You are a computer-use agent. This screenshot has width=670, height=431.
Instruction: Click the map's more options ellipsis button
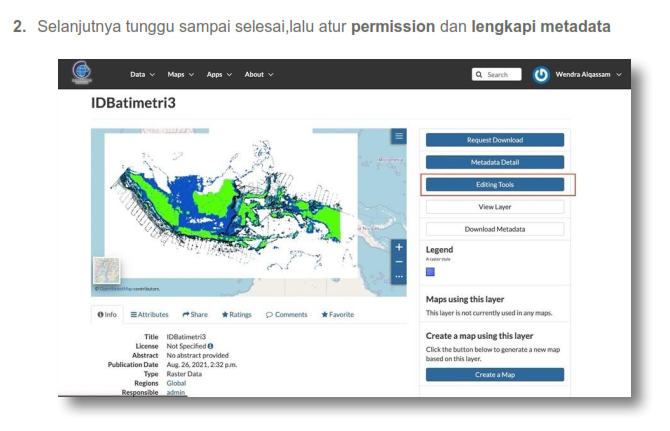coord(399,276)
